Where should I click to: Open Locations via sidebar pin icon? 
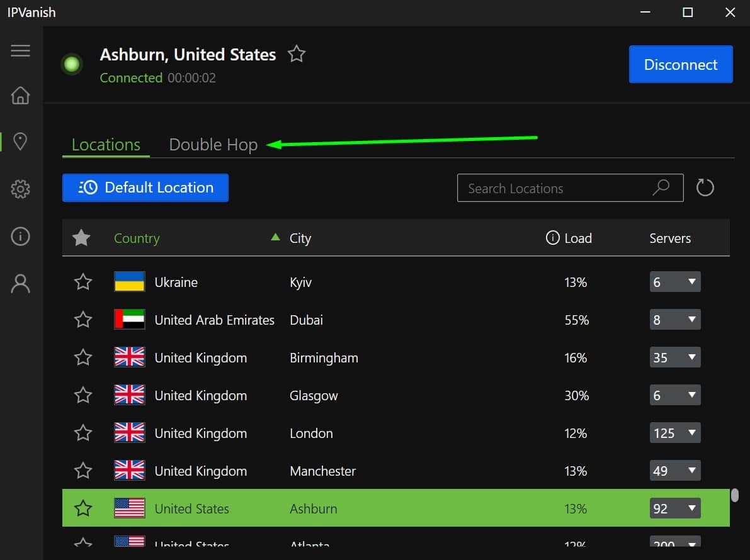(x=20, y=142)
